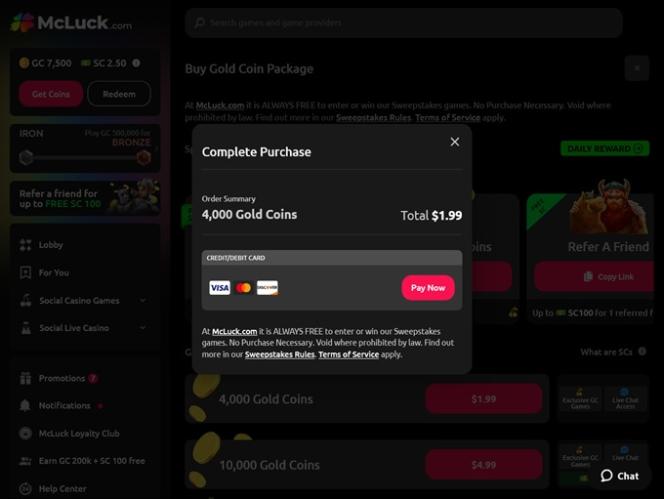Click the Get Coins button
This screenshot has width=664, height=499.
51,94
